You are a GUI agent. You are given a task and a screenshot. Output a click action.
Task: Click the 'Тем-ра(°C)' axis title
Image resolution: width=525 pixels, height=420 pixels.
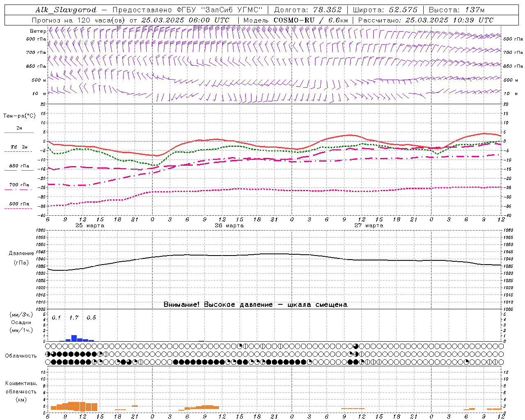pos(19,116)
